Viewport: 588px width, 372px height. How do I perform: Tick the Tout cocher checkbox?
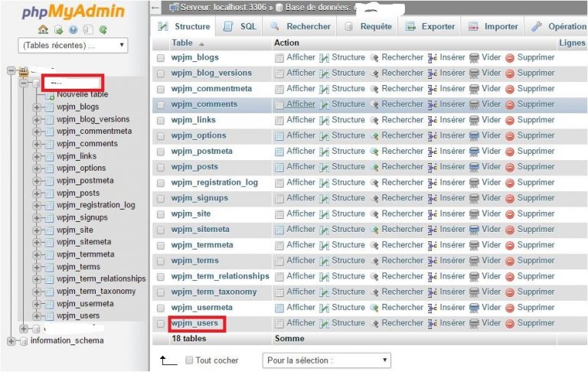point(189,360)
